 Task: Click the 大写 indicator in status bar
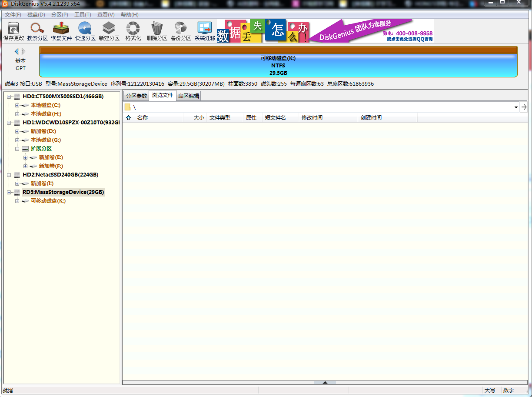(490, 390)
